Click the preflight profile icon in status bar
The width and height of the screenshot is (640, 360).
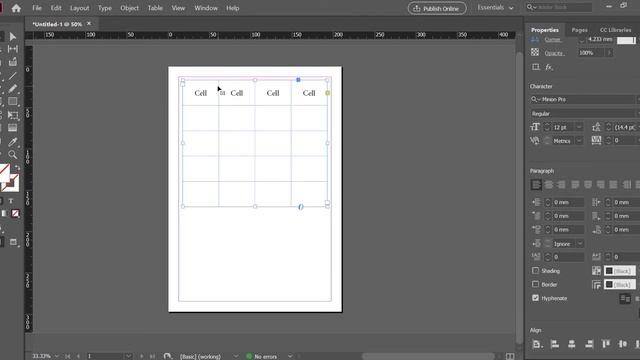point(167,356)
